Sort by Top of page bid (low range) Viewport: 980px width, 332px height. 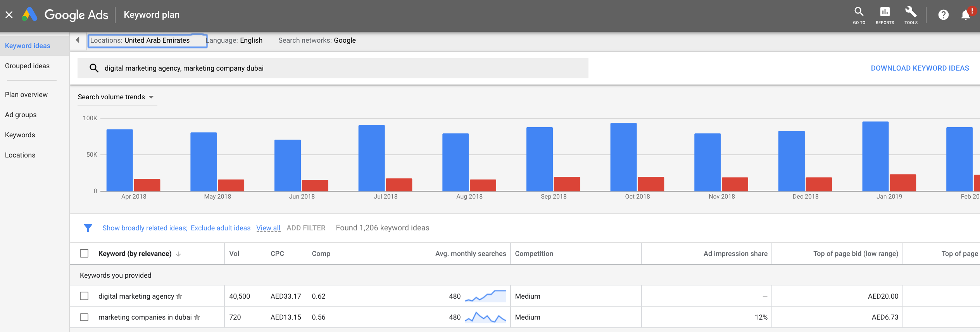pyautogui.click(x=856, y=254)
